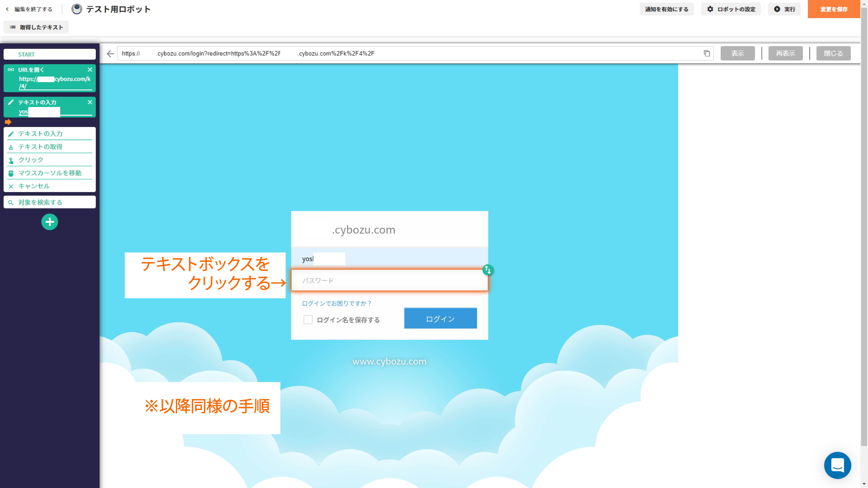This screenshot has width=868, height=488.
Task: Open 対象を検索する search option
Action: click(x=50, y=202)
